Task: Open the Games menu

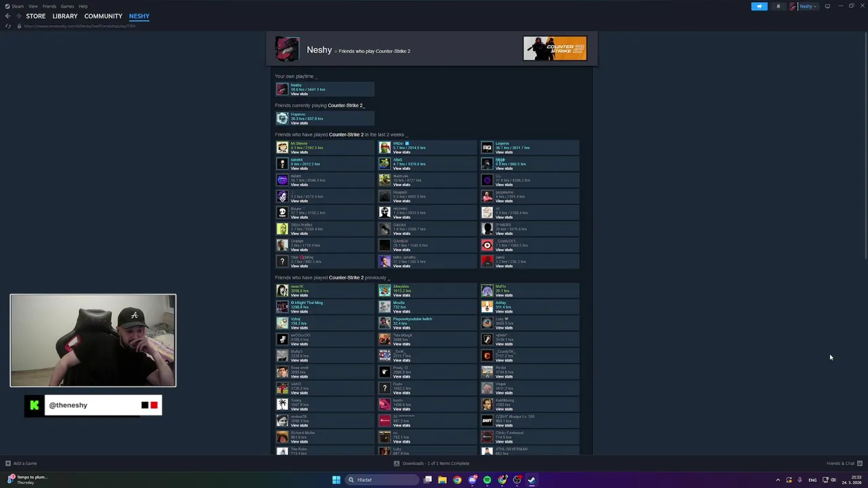Action: [x=67, y=6]
